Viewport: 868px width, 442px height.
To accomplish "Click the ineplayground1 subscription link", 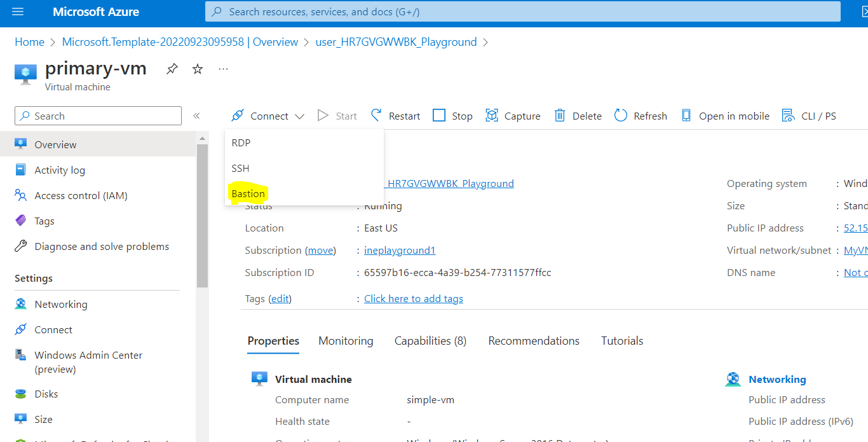I will 400,251.
